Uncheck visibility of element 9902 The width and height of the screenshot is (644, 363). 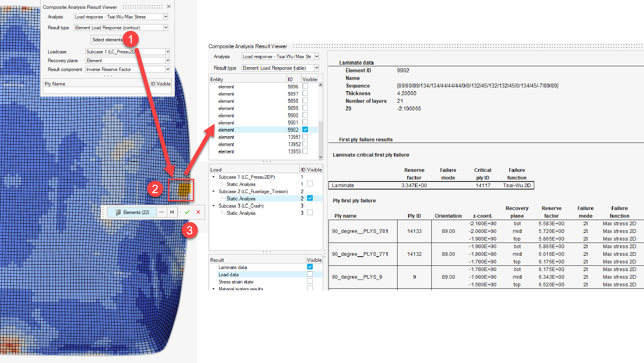[x=305, y=130]
